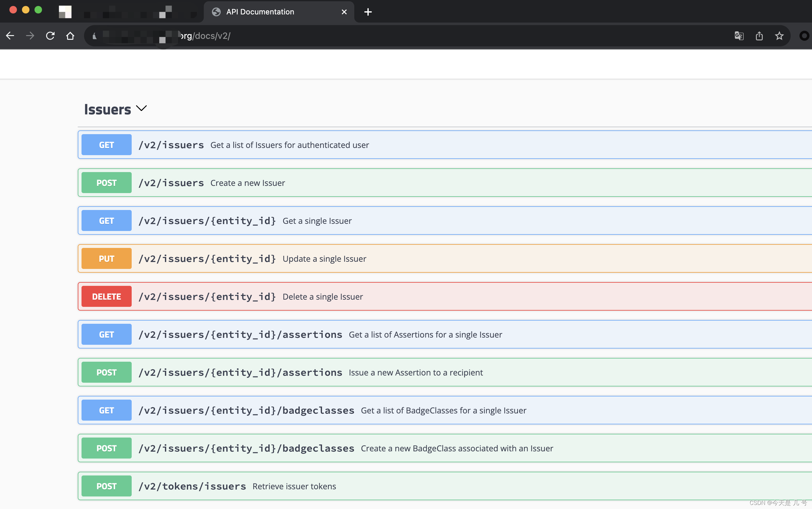Click the pinned tab with white square favicon
The image size is (812, 509).
pos(65,12)
